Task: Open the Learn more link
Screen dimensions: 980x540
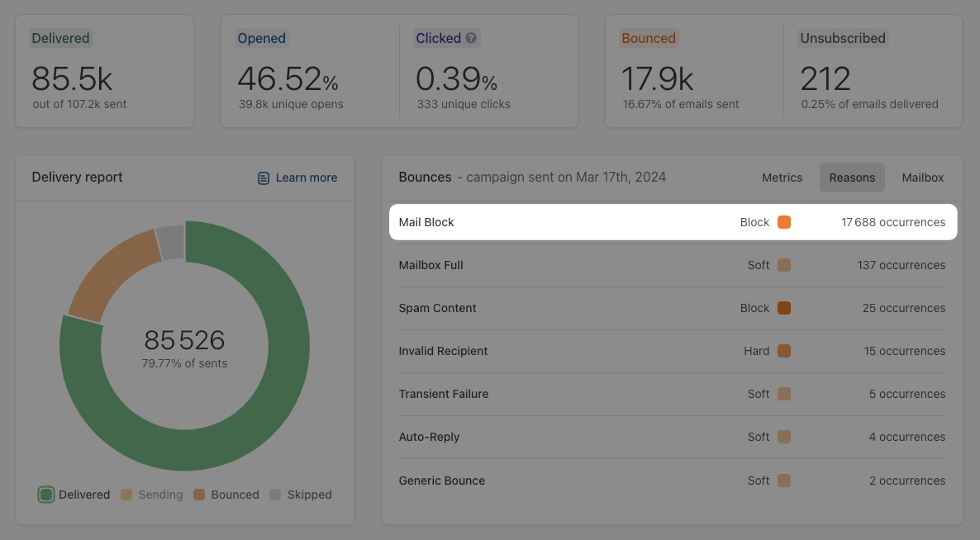Action: pos(306,178)
